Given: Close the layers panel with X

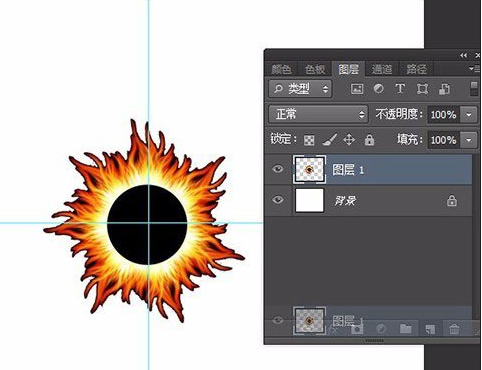Looking at the screenshot, I should coord(477,55).
